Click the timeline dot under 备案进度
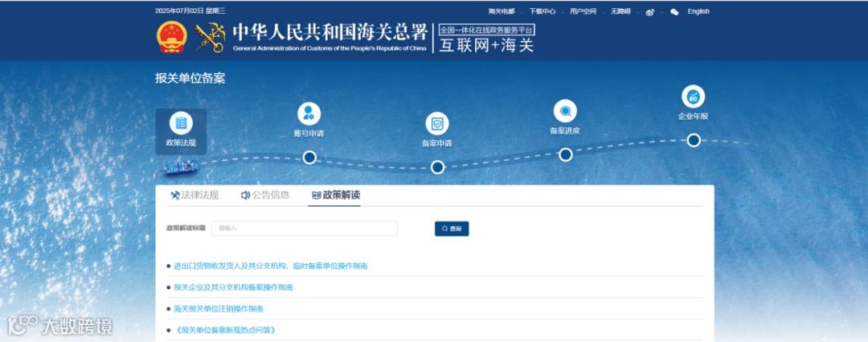 565,155
